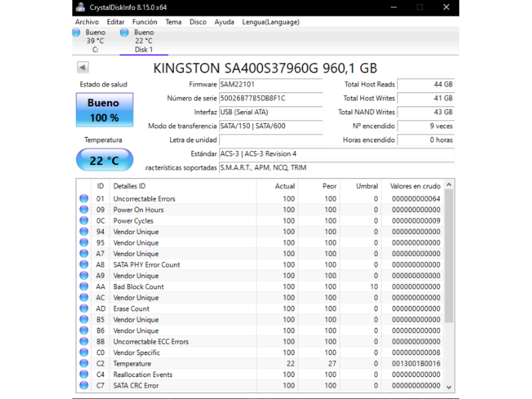The width and height of the screenshot is (532, 399).
Task: Open the Ayuda menu
Action: pos(224,22)
